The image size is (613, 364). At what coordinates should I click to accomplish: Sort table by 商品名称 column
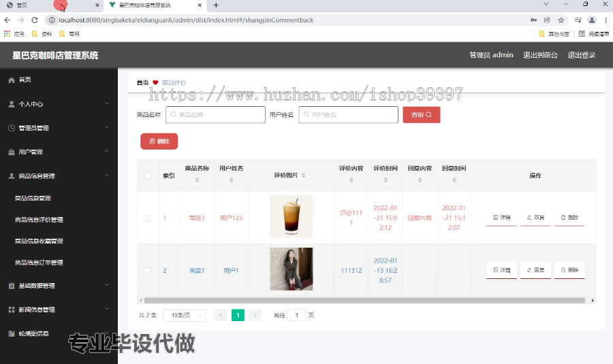point(197,180)
